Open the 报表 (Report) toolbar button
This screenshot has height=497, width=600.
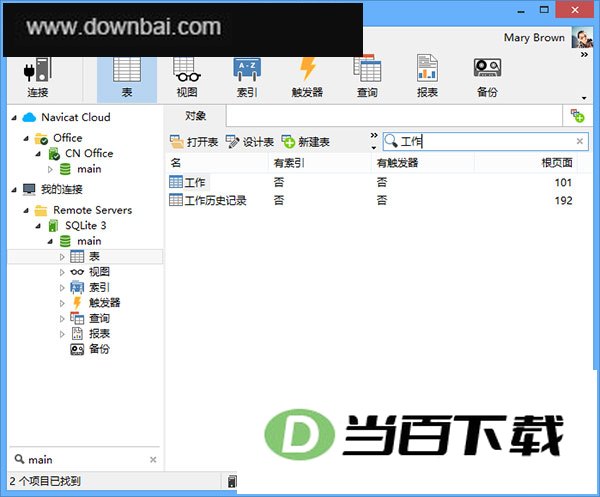(427, 78)
